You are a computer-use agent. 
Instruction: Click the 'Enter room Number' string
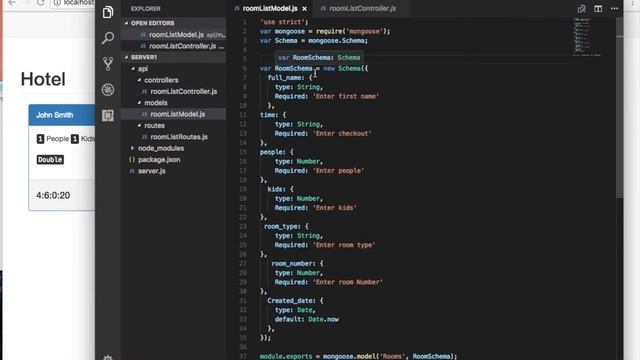pyautogui.click(x=348, y=282)
